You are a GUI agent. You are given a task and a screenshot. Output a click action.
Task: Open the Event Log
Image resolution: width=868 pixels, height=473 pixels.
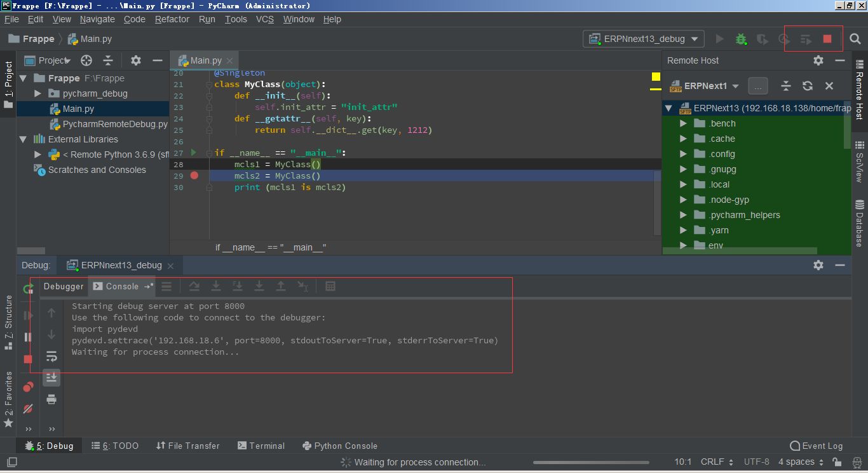pos(816,446)
